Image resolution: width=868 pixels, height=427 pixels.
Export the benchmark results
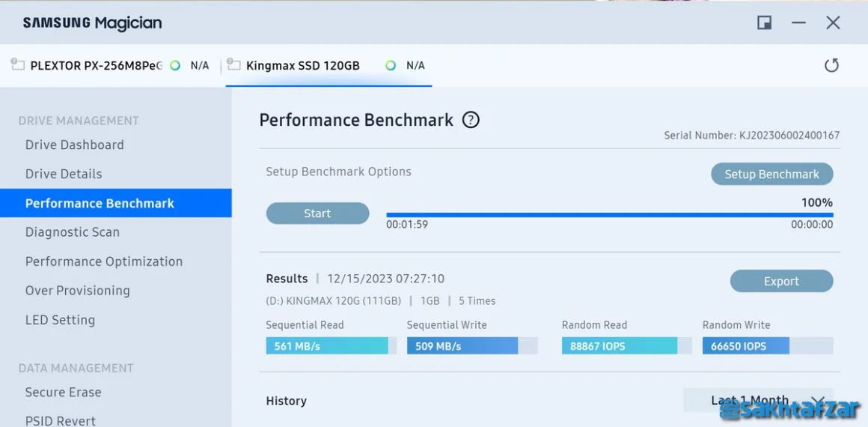point(781,281)
